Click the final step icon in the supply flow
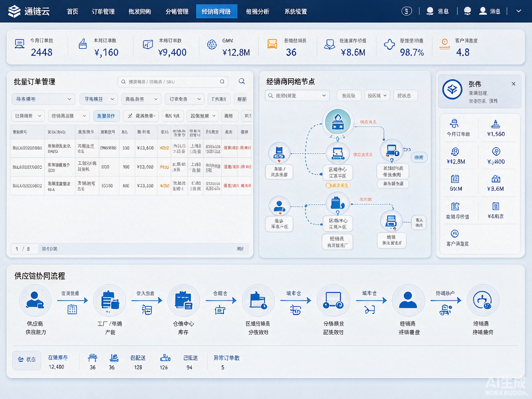This screenshot has height=399, width=532. (483, 300)
